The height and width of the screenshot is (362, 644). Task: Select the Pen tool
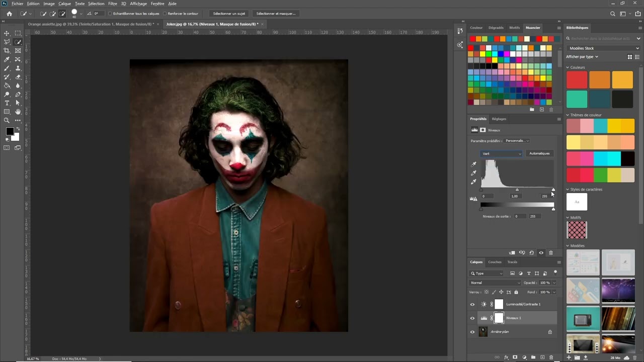[x=18, y=95]
